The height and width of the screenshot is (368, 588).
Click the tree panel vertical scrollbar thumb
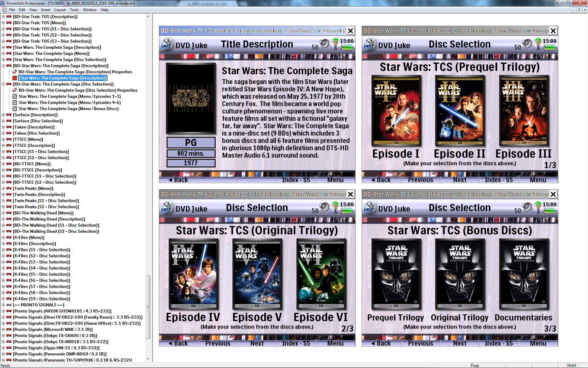(x=148, y=307)
